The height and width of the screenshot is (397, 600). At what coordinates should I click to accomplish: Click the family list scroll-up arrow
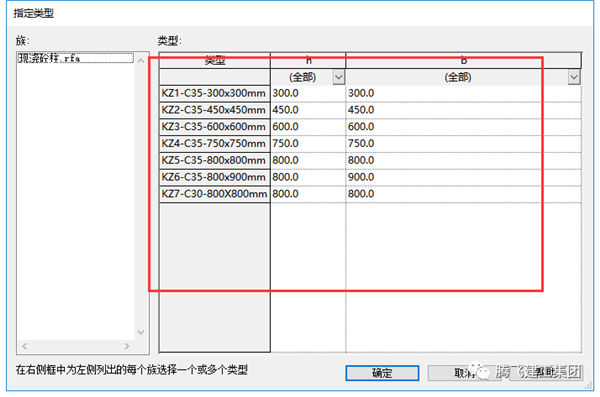pyautogui.click(x=141, y=60)
